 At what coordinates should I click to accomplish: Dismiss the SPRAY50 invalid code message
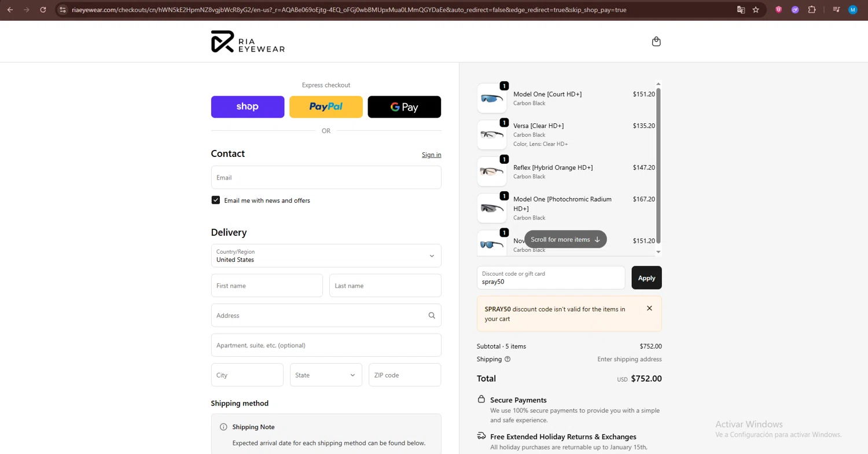[x=649, y=309]
